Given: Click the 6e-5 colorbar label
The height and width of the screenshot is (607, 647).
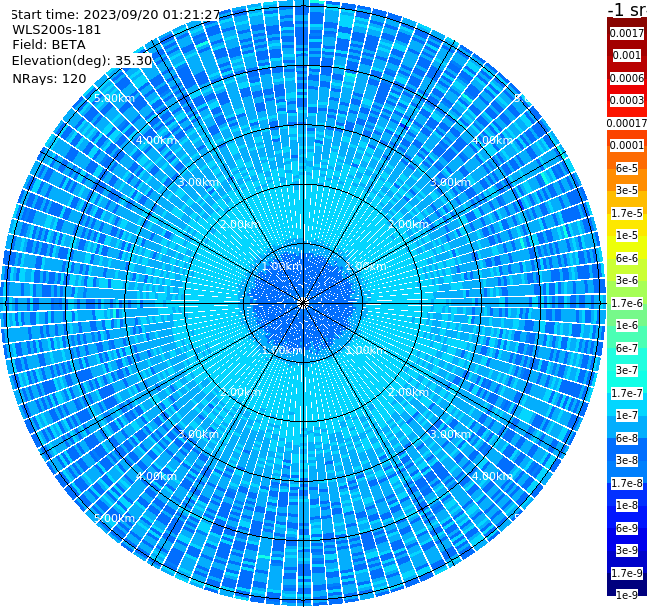Looking at the screenshot, I should coord(627,168).
